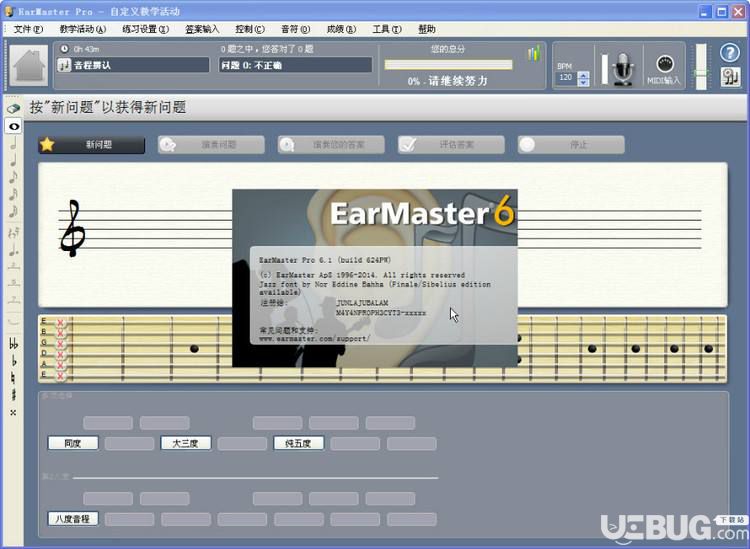Open the 控制 menu
This screenshot has height=549, width=750.
250,29
